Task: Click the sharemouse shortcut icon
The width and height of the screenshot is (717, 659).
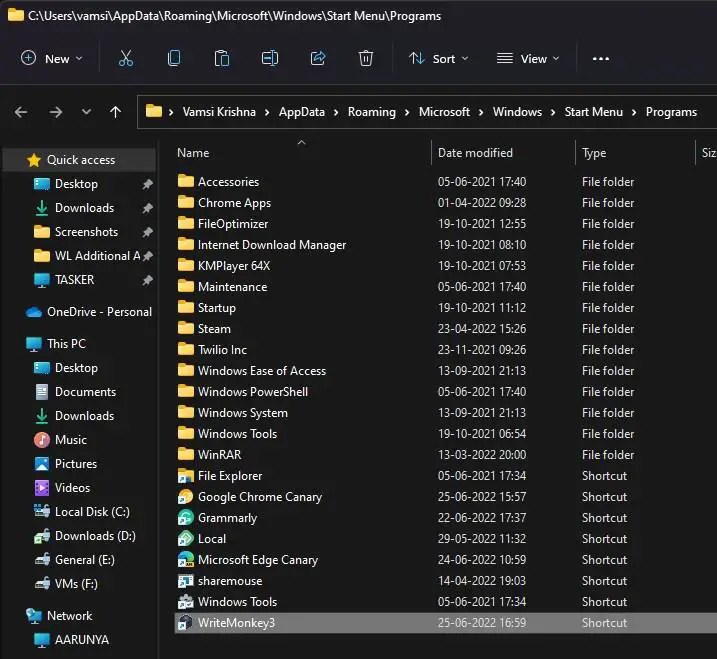Action: [186, 581]
